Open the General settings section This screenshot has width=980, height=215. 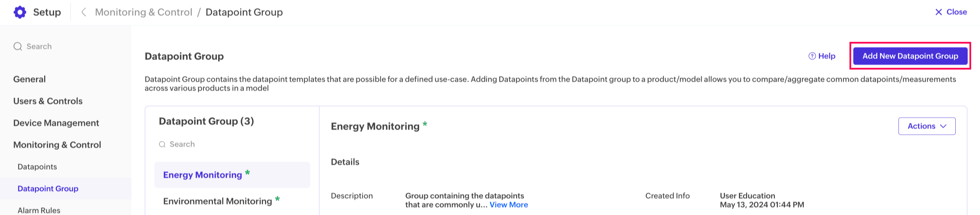click(29, 79)
